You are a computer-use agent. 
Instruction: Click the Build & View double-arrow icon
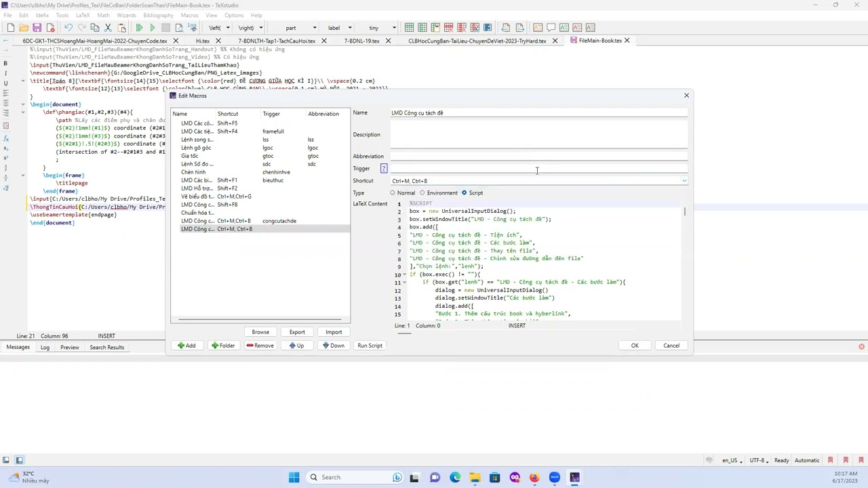[x=139, y=28]
